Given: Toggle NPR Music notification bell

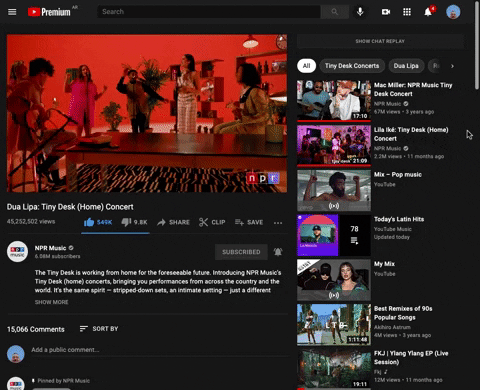Looking at the screenshot, I should [x=278, y=252].
